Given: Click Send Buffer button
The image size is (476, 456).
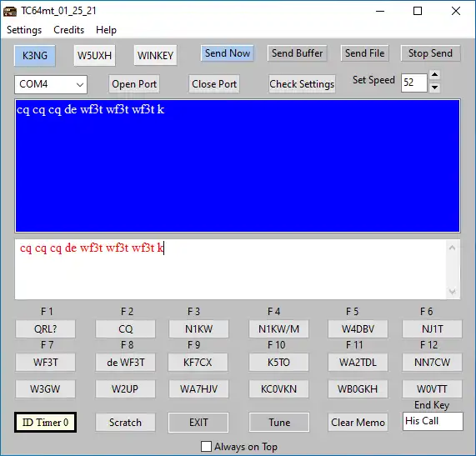Looking at the screenshot, I should pos(298,53).
